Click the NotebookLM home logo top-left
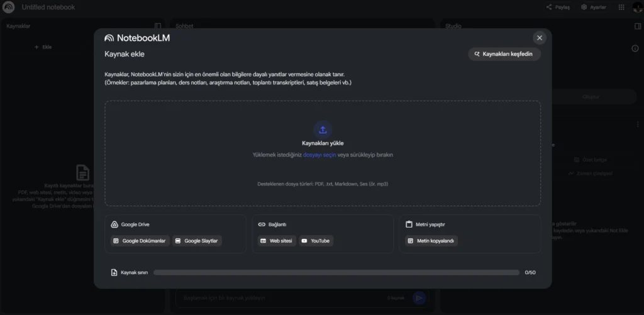 tap(9, 7)
